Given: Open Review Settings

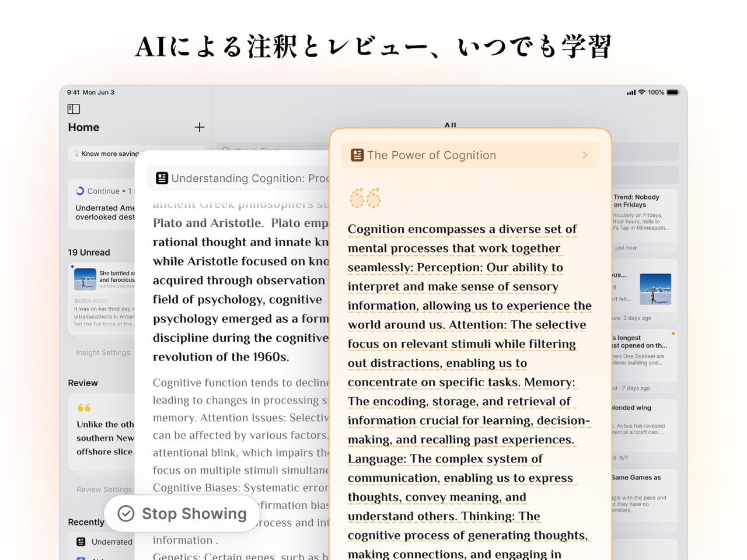Looking at the screenshot, I should [x=104, y=489].
